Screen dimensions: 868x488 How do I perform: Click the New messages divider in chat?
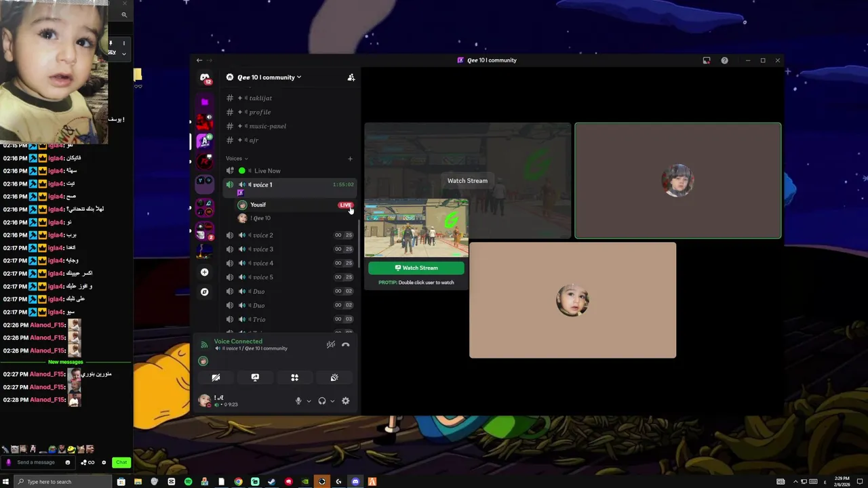pyautogui.click(x=66, y=362)
